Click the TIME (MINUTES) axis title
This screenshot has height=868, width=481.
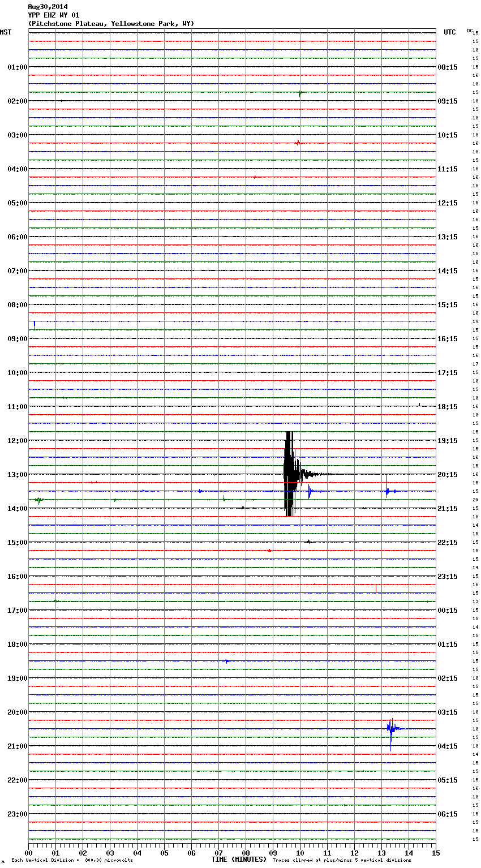click(239, 860)
